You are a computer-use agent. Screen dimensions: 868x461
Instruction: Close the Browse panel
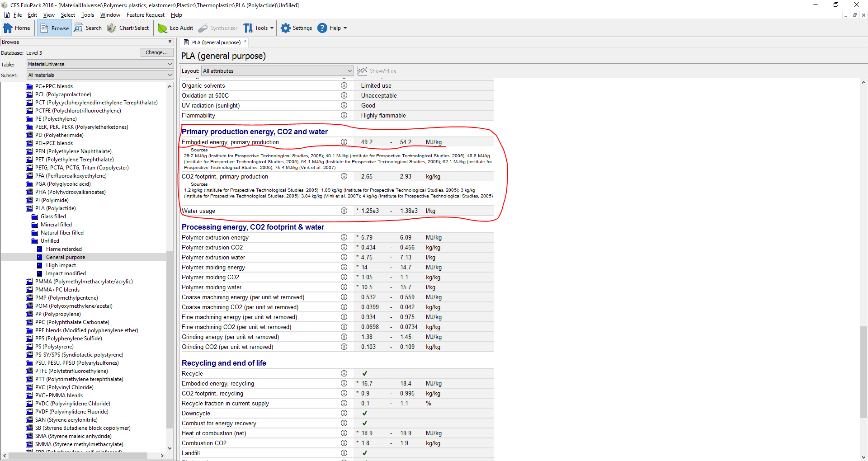pyautogui.click(x=170, y=42)
